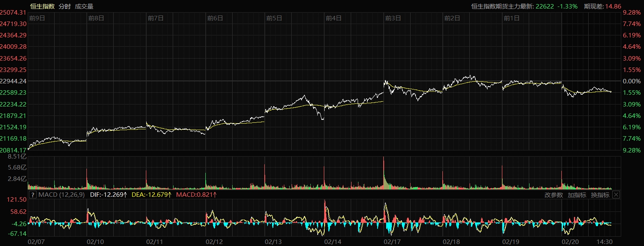Viewport: 644px width, 246px height.
Task: Open 换指标 to switch indicator
Action: [600, 195]
